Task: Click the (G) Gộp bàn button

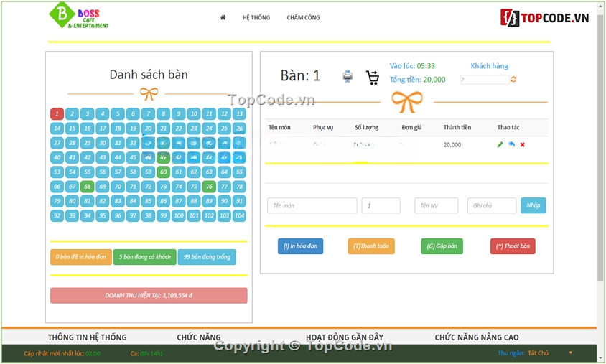Action: (442, 246)
